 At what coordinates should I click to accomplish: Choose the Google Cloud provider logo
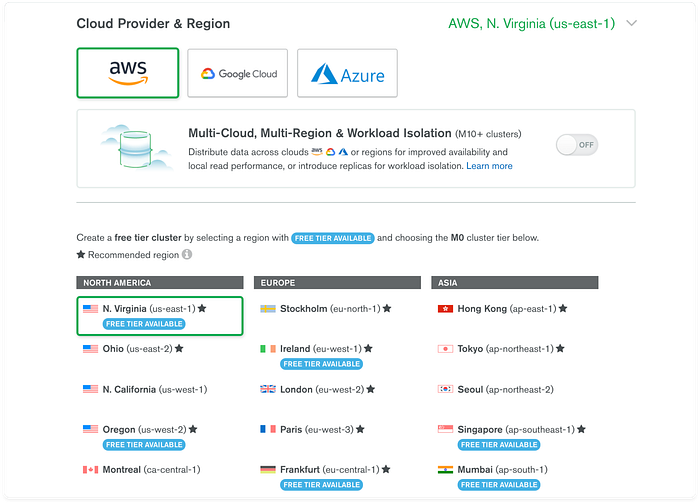coord(238,73)
